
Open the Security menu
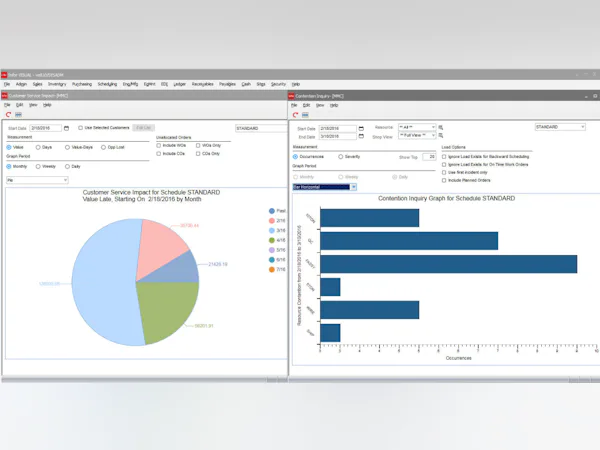click(x=279, y=84)
